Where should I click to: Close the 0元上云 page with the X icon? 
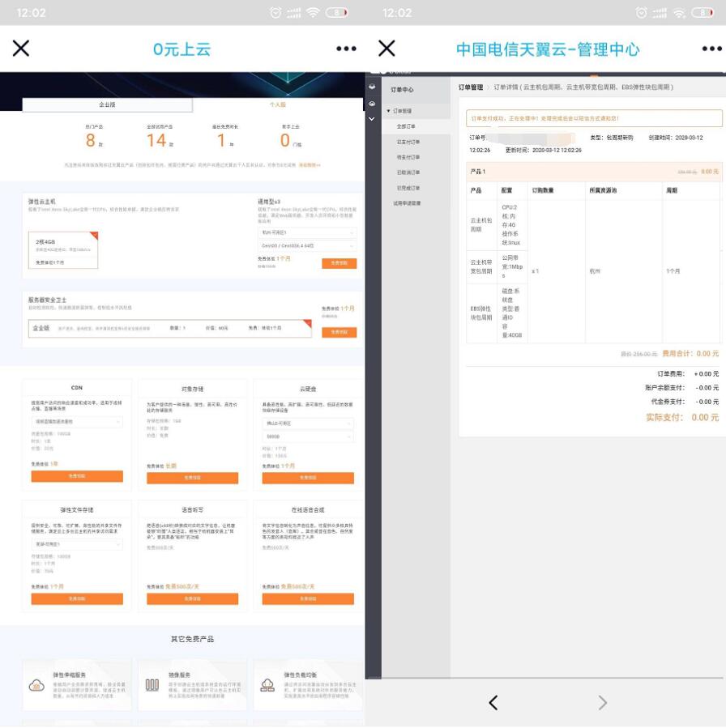[x=21, y=49]
